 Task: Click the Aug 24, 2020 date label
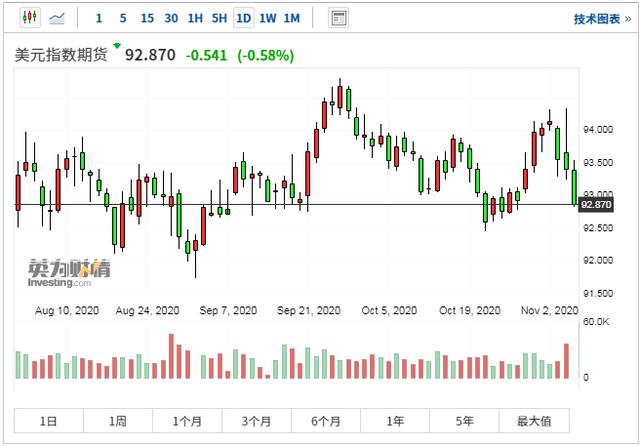pos(147,311)
